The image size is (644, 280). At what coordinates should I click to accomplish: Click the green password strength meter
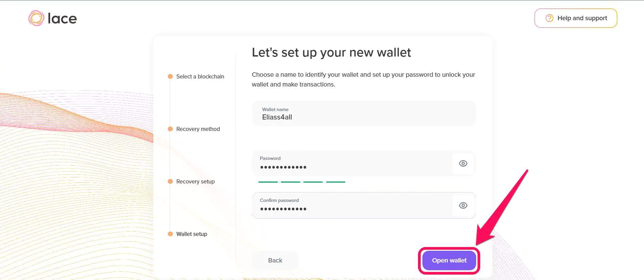pos(302,182)
